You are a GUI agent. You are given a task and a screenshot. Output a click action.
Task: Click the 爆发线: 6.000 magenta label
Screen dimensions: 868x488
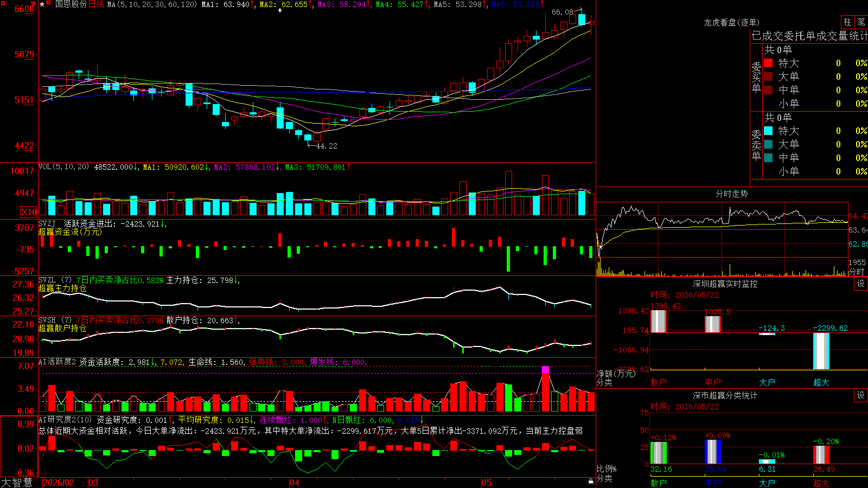click(x=338, y=362)
